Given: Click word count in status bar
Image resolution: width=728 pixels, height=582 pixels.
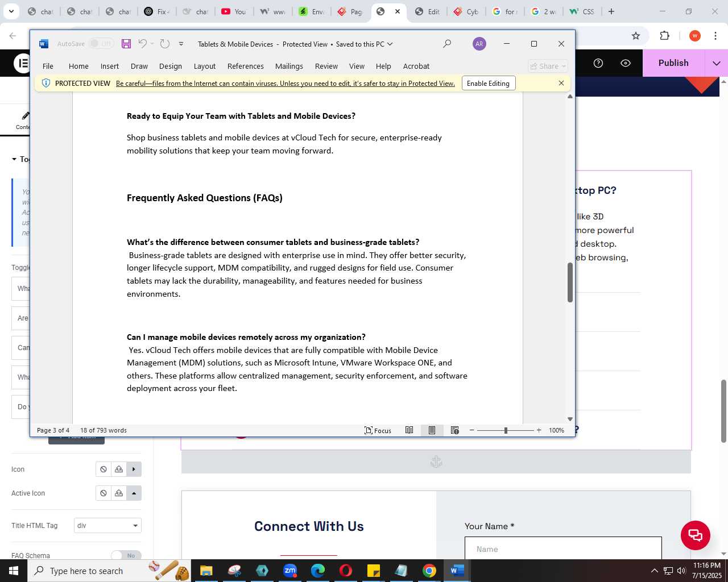Looking at the screenshot, I should (x=104, y=430).
